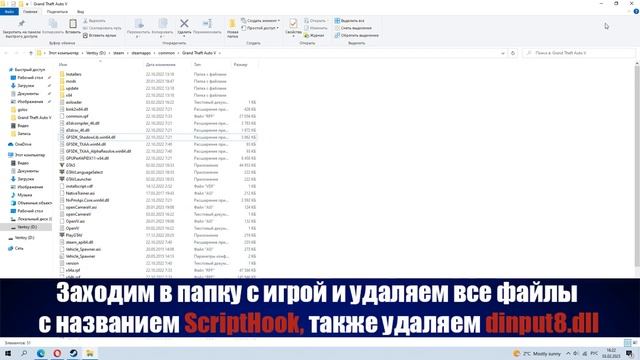Click Вставить ярлык (Paste shortcut) in ribbon
This screenshot has width=640, height=360.
tap(100, 36)
